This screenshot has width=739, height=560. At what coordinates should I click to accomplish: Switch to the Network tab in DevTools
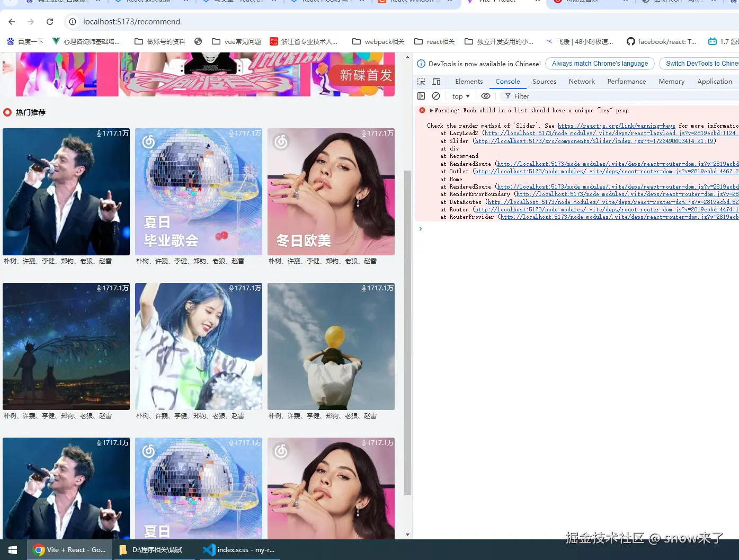582,81
